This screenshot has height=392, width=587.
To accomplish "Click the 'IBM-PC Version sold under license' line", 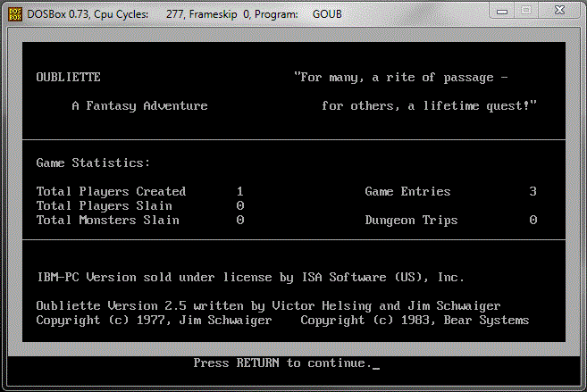I will [250, 278].
